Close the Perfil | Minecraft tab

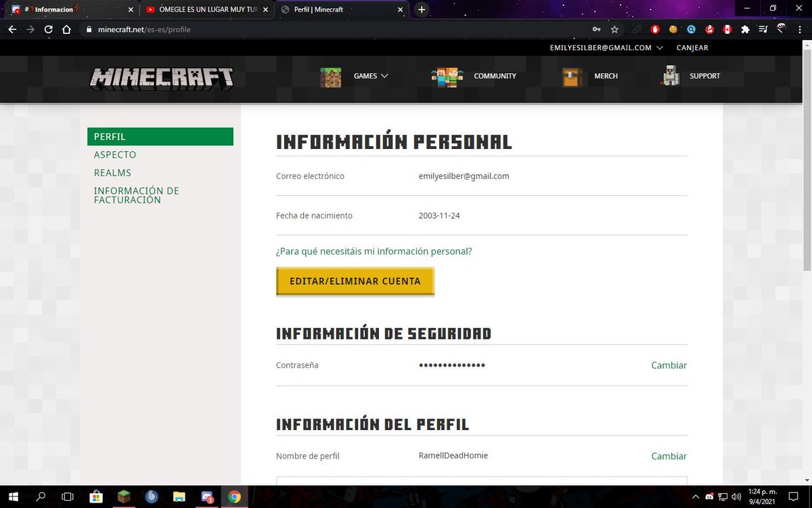coord(401,9)
